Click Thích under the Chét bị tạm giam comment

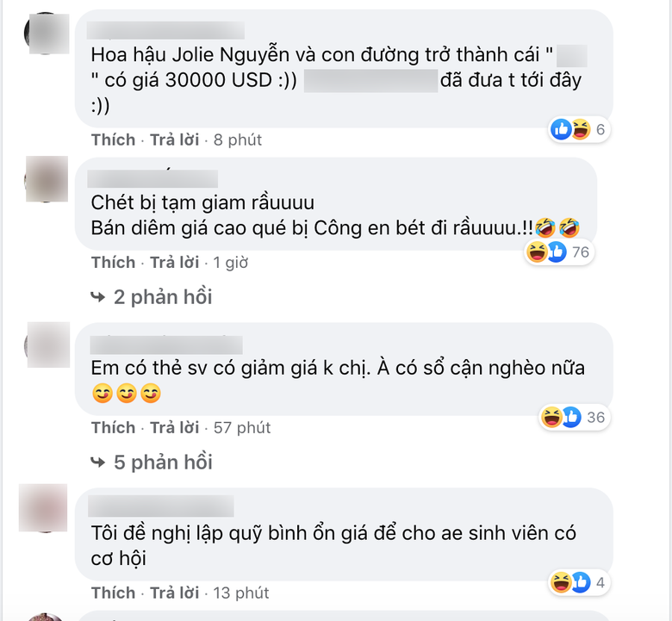[113, 263]
